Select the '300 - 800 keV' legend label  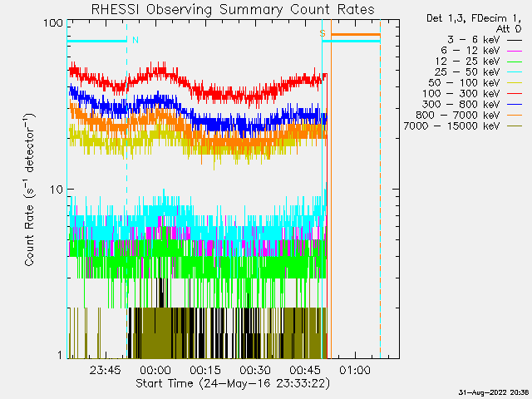461,105
